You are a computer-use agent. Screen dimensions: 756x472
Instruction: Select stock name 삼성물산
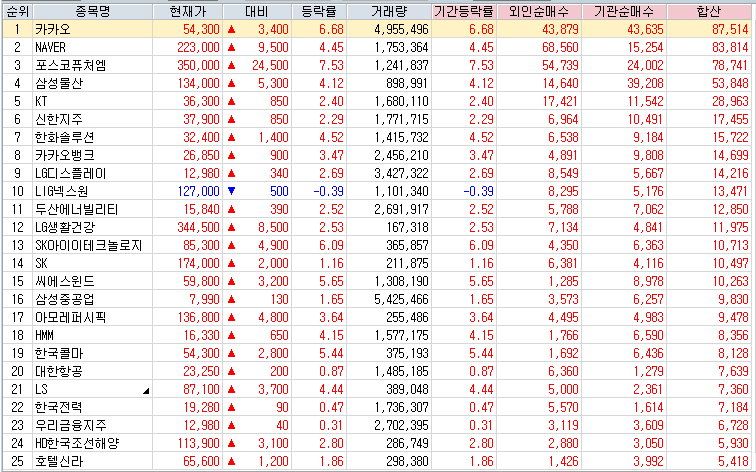(59, 83)
